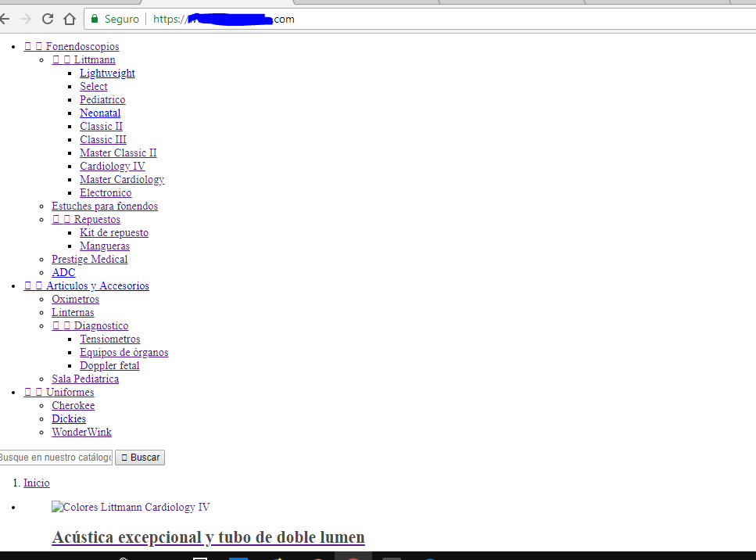
Task: Go back using the browser back arrow
Action: (x=5, y=19)
